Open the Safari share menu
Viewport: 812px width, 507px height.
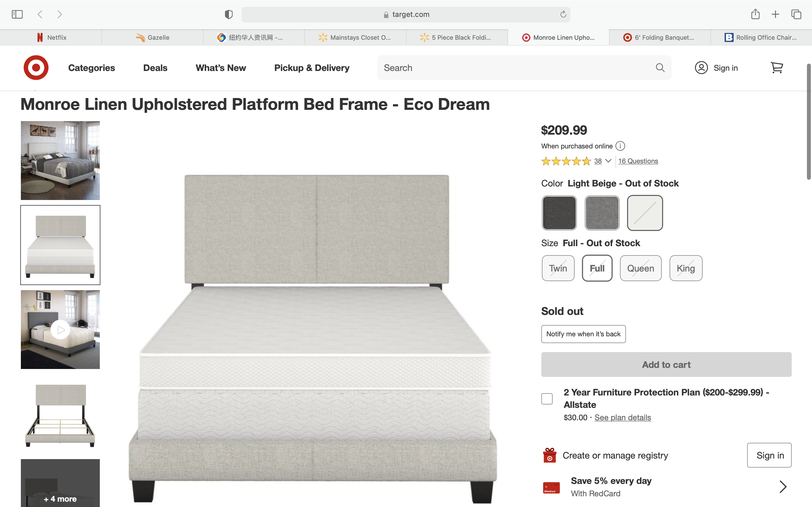[x=755, y=14]
